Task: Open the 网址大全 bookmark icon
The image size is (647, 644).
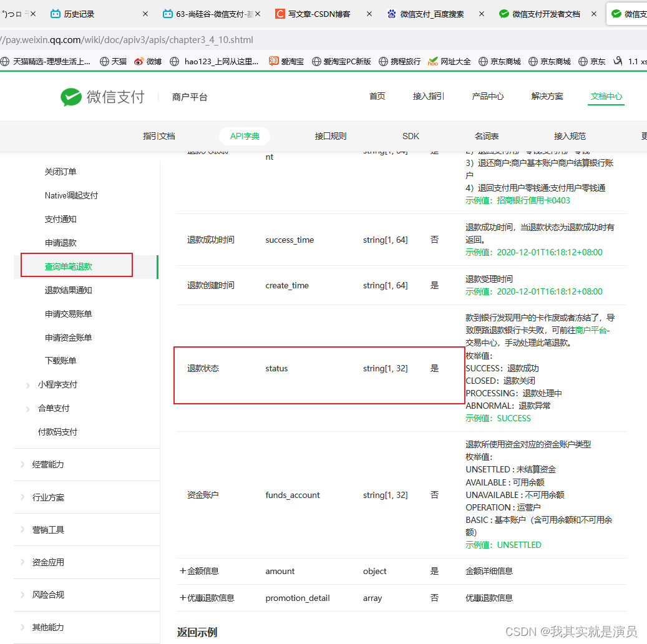Action: coord(433,62)
